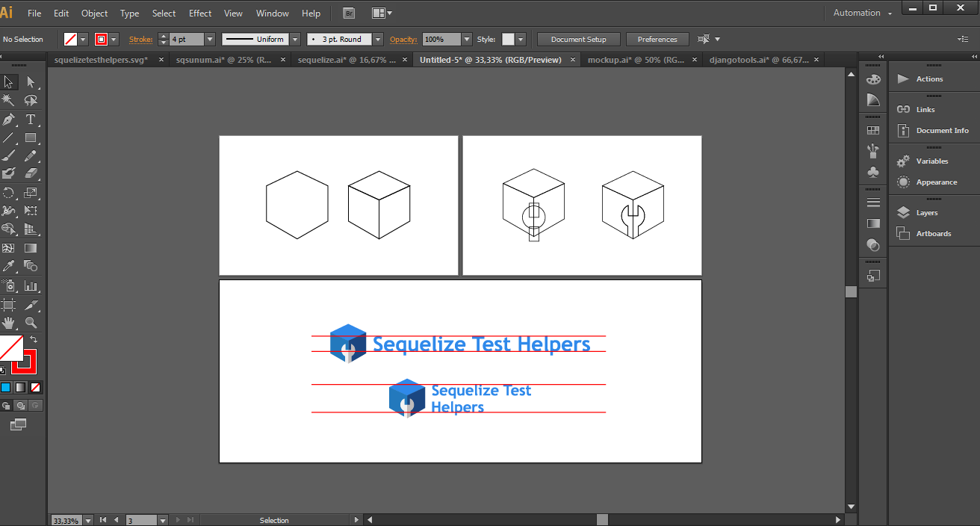Screen dimensions: 980x526
Task: Select the Gradient tool
Action: pyautogui.click(x=31, y=248)
